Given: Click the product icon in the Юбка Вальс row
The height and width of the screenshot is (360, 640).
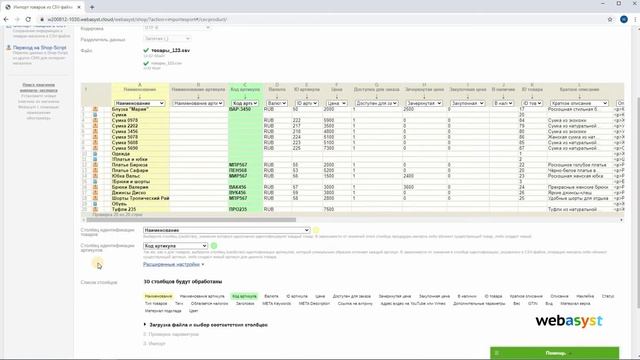Looking at the screenshot, I should point(95,176).
